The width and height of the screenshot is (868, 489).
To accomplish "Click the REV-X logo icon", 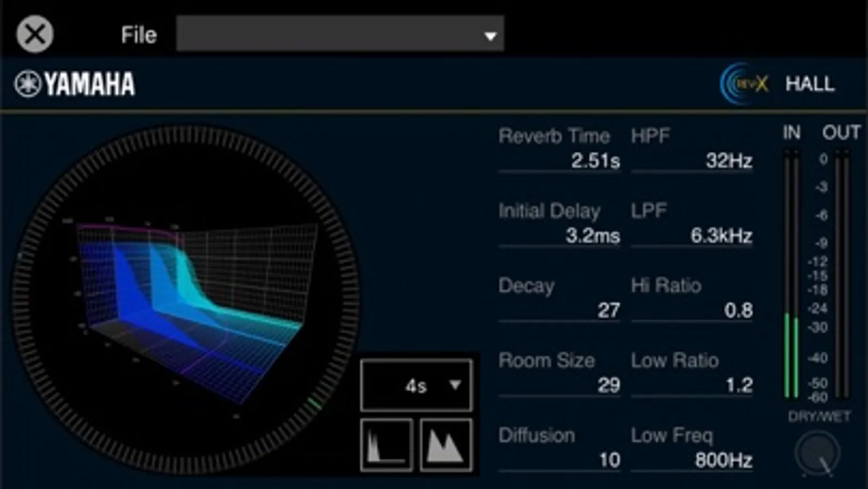I will tap(744, 84).
